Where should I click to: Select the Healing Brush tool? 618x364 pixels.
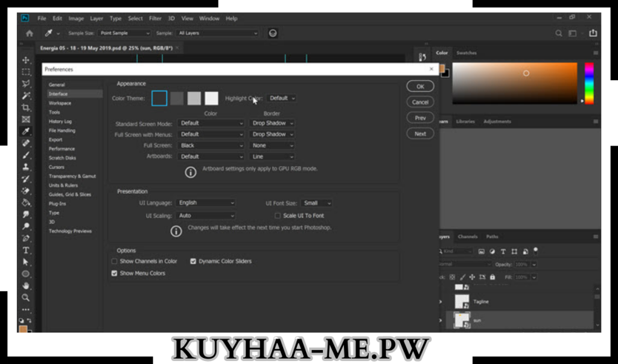(x=26, y=142)
